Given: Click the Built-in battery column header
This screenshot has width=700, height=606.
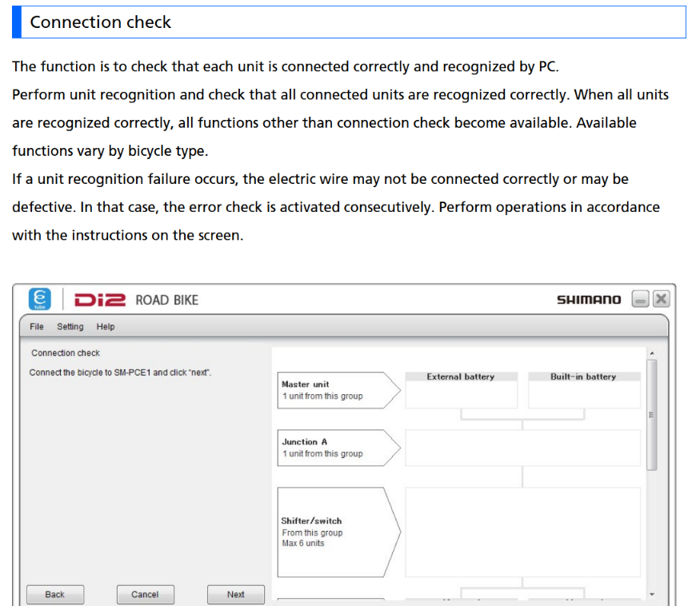Looking at the screenshot, I should [x=583, y=377].
